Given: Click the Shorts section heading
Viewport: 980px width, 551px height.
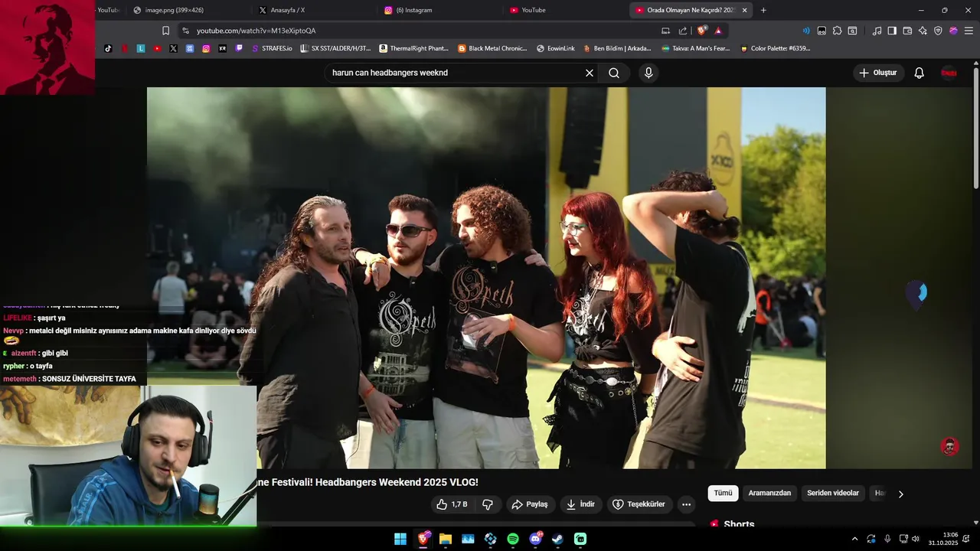Looking at the screenshot, I should 739,524.
